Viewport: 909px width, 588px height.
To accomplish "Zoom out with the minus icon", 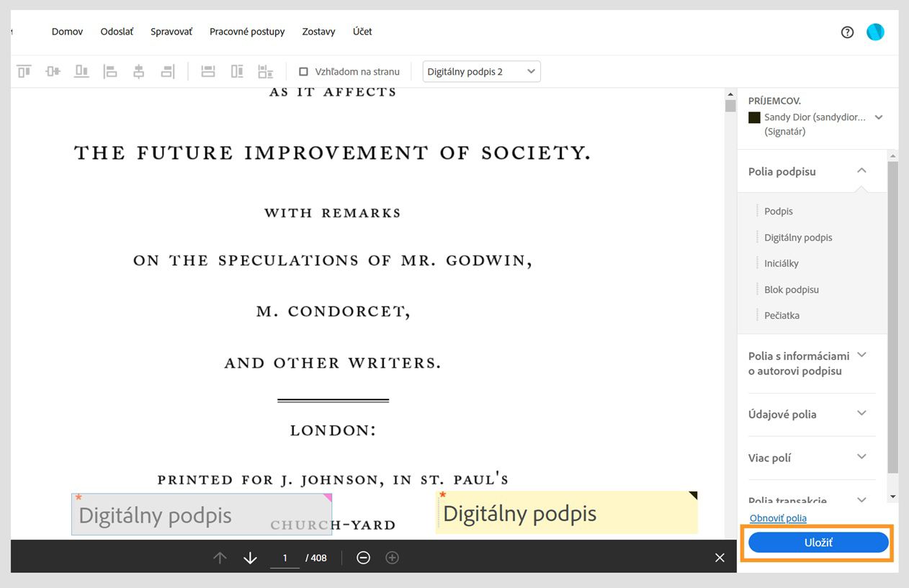I will pyautogui.click(x=364, y=558).
